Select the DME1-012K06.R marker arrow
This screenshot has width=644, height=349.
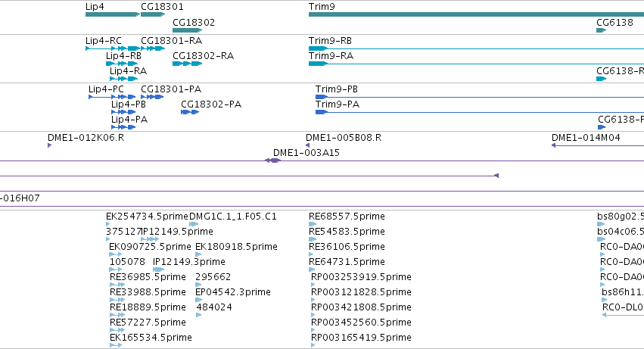[49, 145]
